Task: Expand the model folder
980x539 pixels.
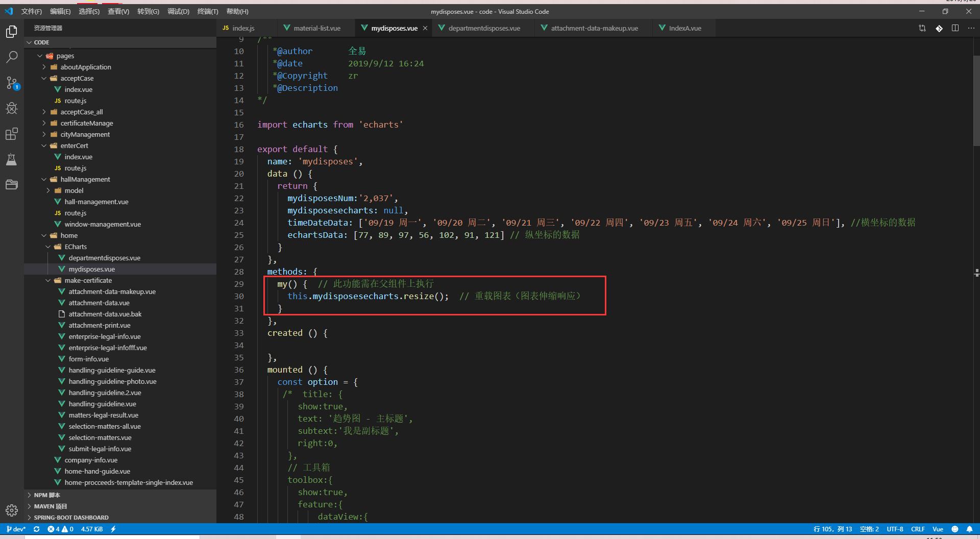Action: click(x=120, y=190)
